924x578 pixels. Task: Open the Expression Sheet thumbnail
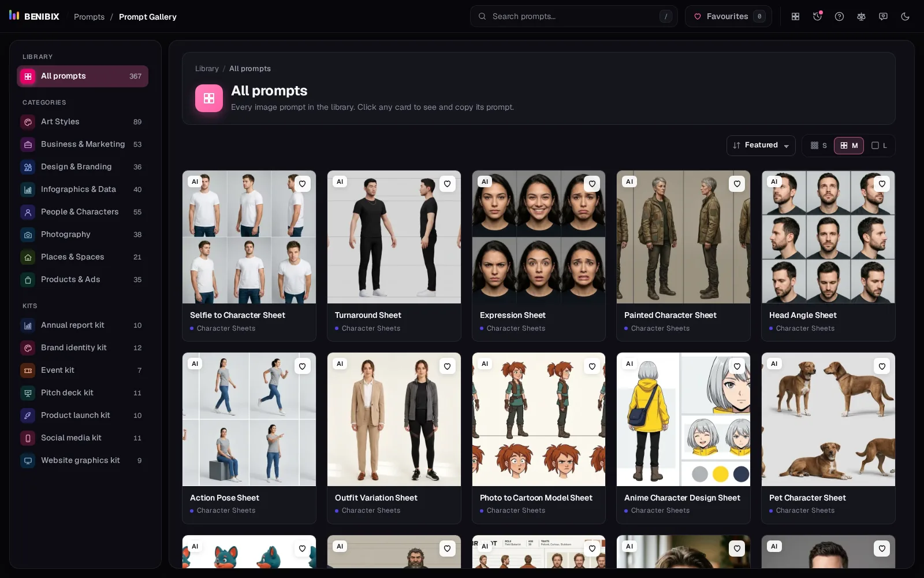(x=538, y=237)
